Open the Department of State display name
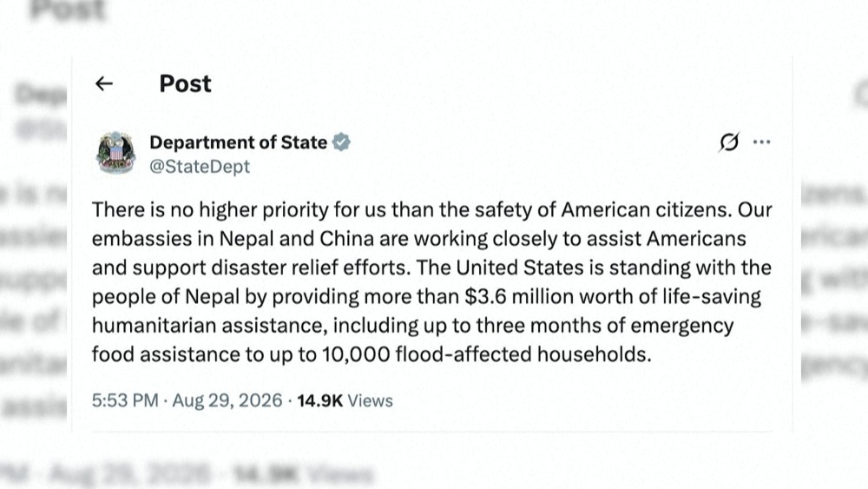868x489 pixels. pos(238,142)
